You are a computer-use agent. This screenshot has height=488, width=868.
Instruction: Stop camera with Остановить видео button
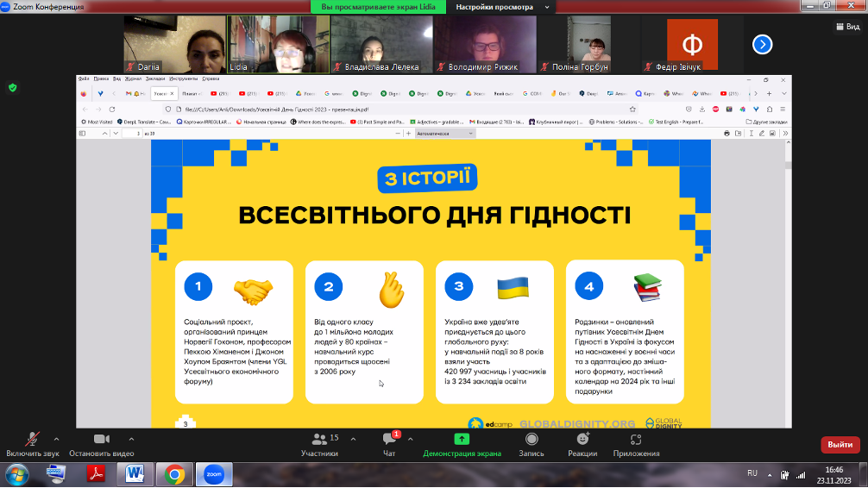102,440
